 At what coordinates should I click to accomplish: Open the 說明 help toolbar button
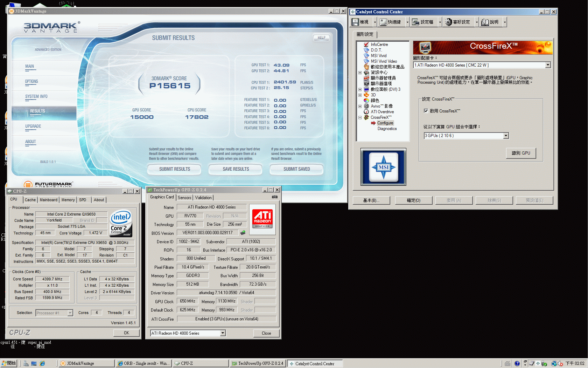coord(491,22)
